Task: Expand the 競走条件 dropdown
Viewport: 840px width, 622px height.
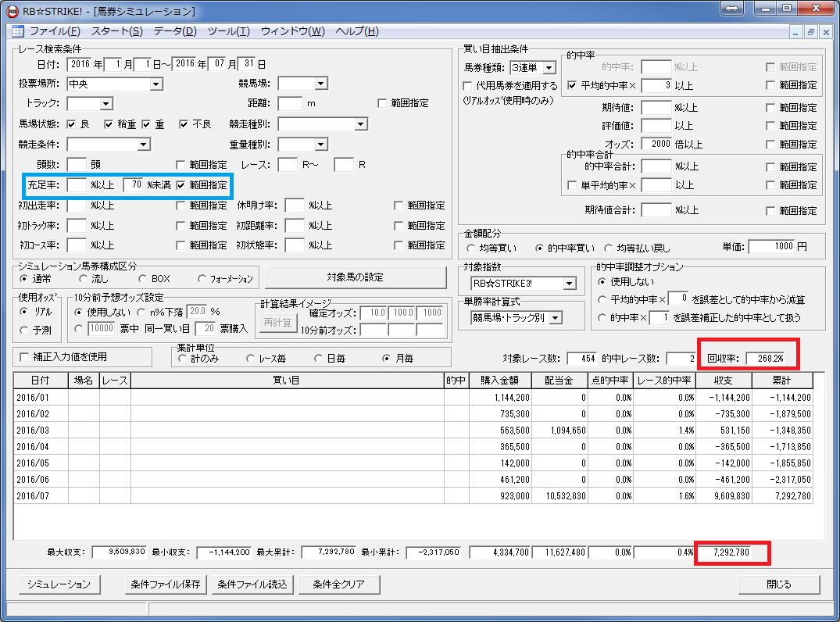Action: (x=144, y=145)
